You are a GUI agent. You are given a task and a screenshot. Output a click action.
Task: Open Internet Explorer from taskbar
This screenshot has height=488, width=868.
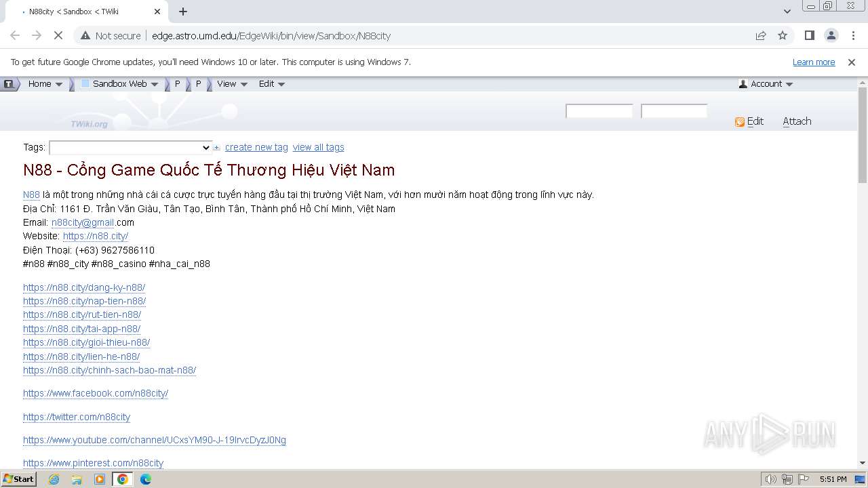pos(54,479)
